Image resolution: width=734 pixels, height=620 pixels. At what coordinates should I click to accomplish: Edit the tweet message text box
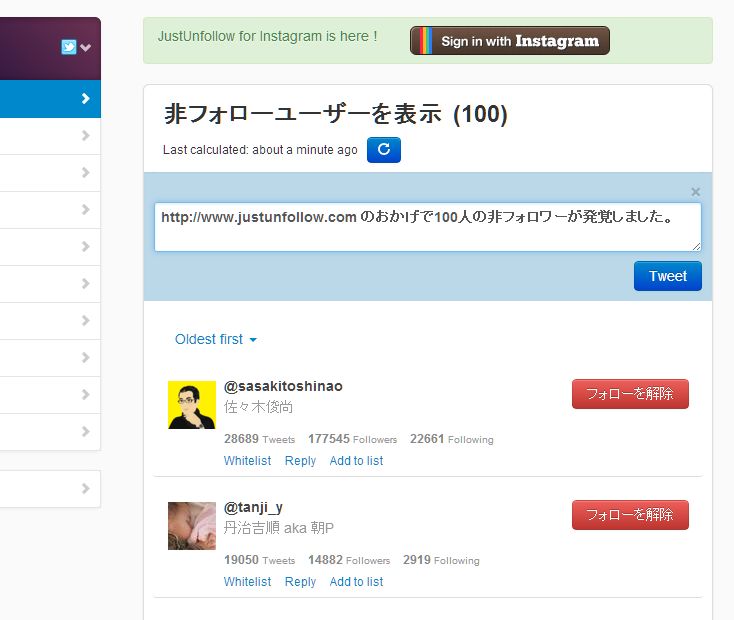[x=428, y=227]
